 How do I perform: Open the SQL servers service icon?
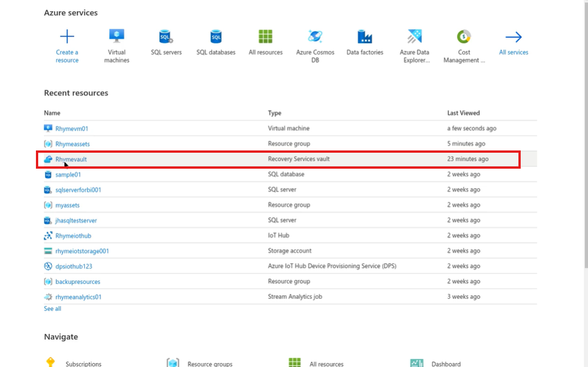[x=166, y=36]
